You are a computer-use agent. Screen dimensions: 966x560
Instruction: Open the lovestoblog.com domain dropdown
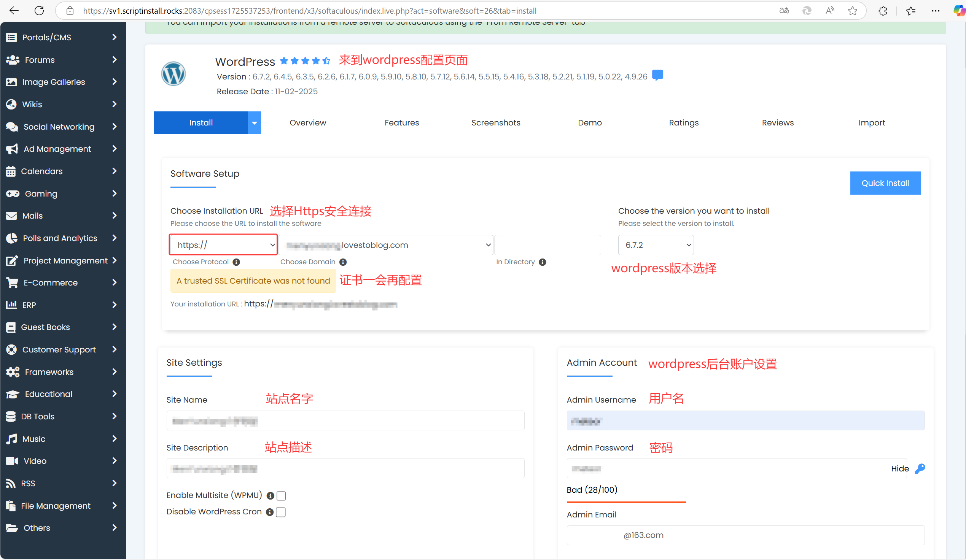386,245
